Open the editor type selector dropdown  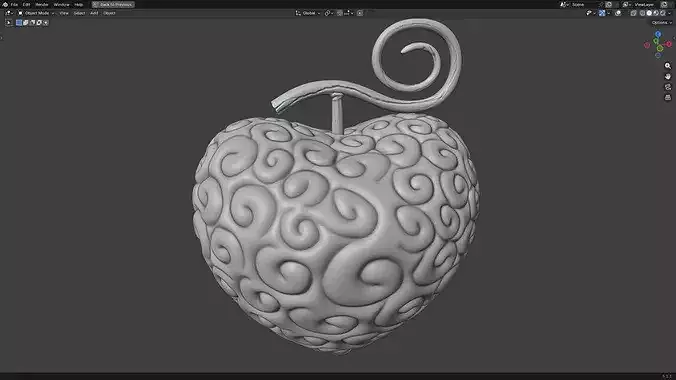pos(9,13)
